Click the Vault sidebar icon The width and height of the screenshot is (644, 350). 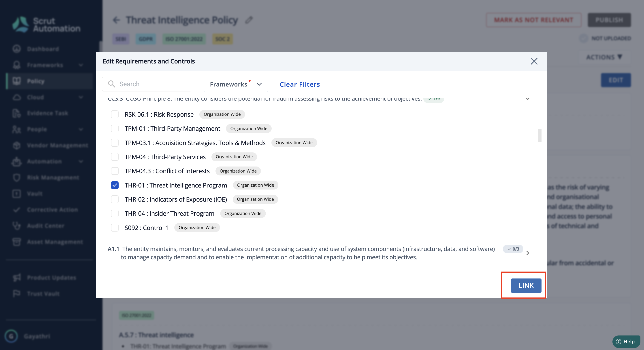(17, 194)
